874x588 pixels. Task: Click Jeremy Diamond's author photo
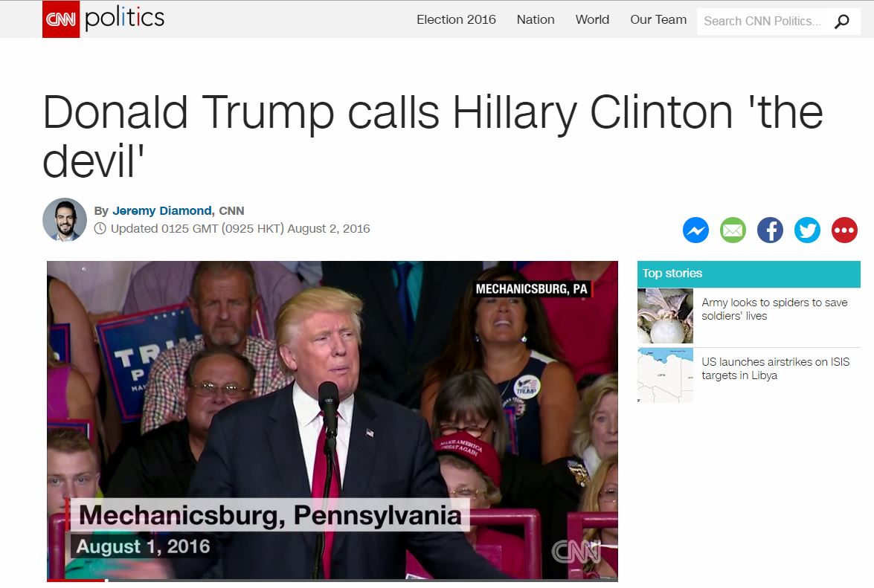[65, 219]
